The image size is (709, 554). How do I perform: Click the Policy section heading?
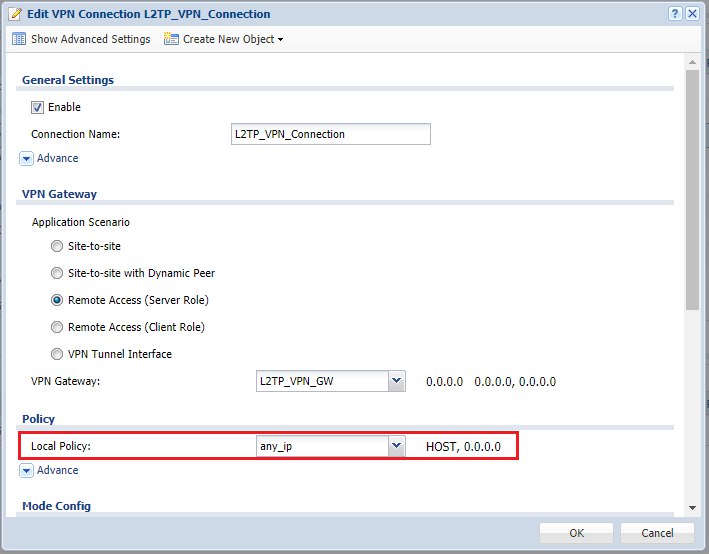pos(38,419)
